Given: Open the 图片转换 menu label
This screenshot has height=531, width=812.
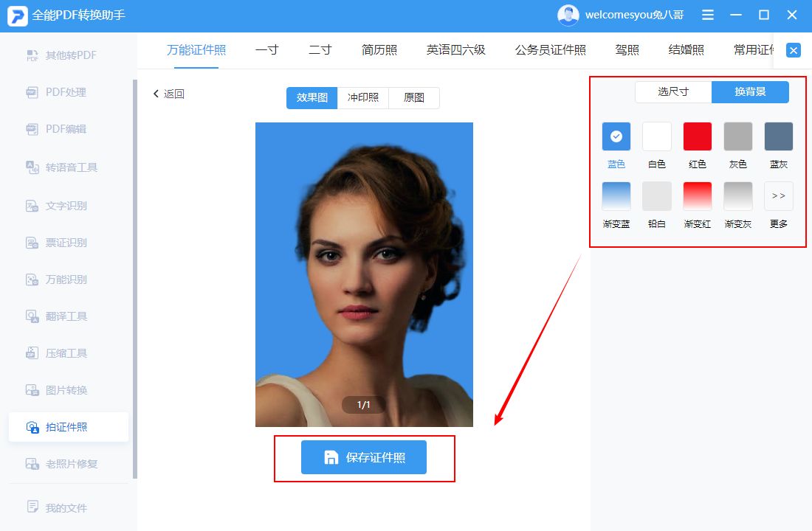Looking at the screenshot, I should pos(66,390).
